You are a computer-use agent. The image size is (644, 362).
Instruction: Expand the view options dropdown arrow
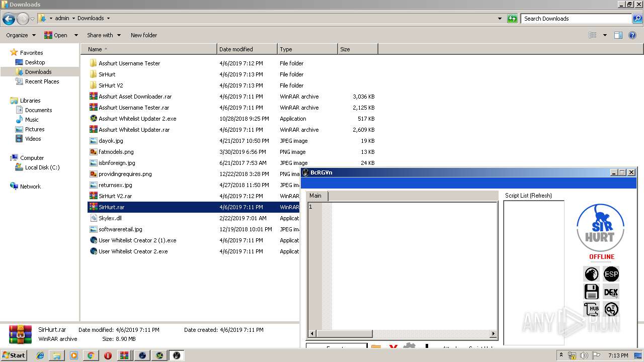click(605, 35)
